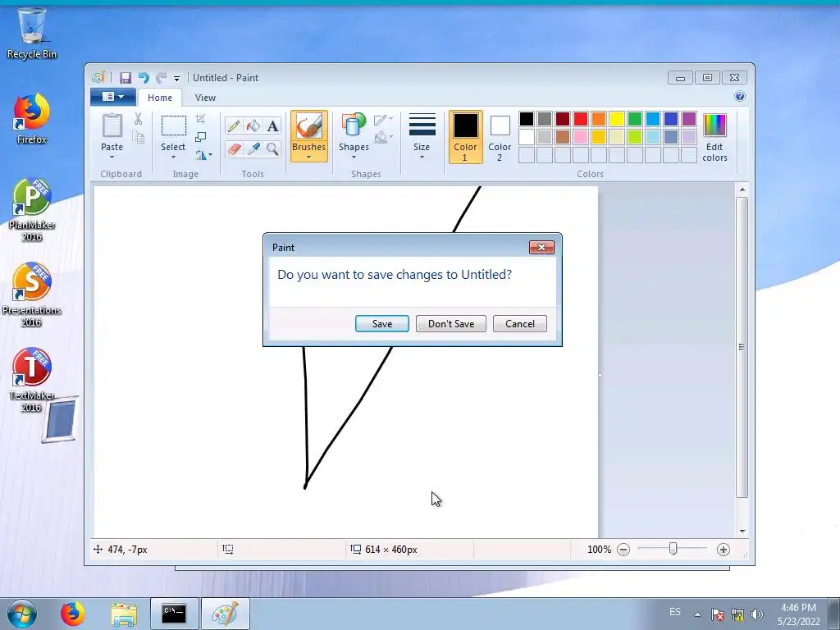
Task: Switch to the Home ribbon tab
Action: (x=160, y=98)
